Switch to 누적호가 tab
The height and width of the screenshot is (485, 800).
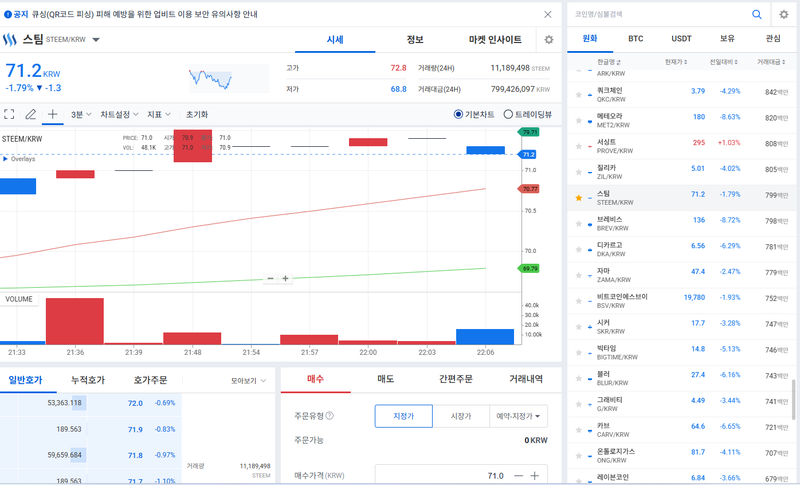click(88, 380)
